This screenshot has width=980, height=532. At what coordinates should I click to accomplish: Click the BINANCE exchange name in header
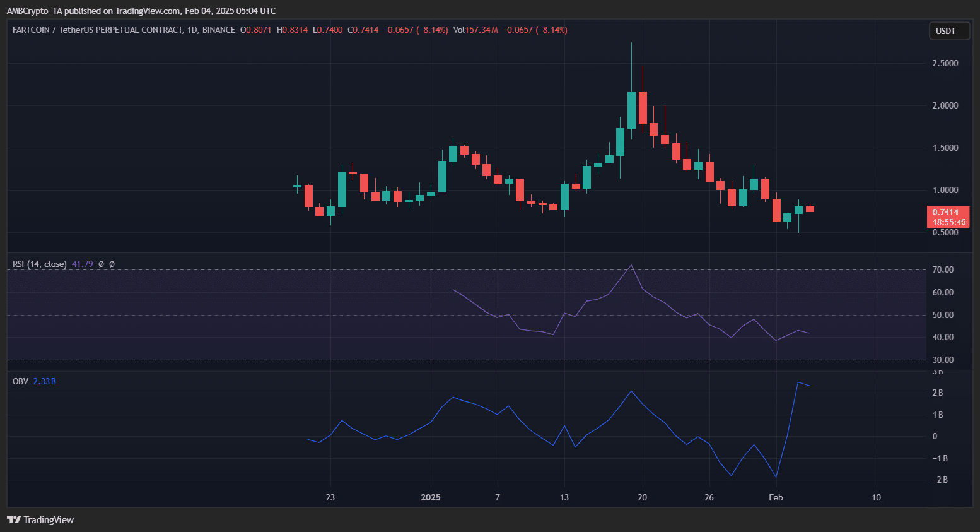[218, 30]
